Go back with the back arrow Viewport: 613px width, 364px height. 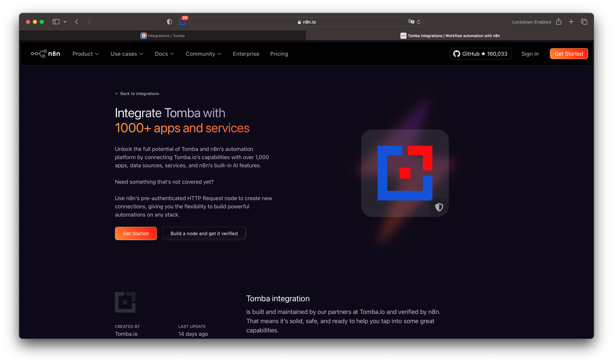77,22
